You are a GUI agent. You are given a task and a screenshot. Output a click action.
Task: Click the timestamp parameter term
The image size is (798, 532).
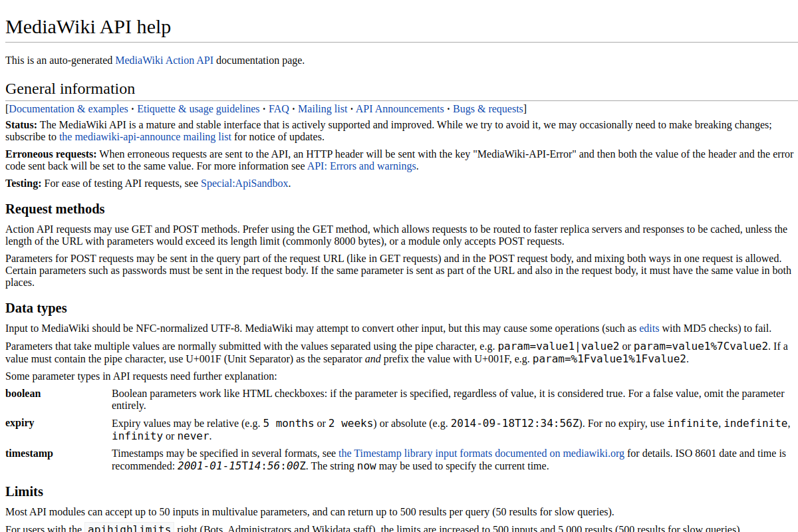(29, 453)
